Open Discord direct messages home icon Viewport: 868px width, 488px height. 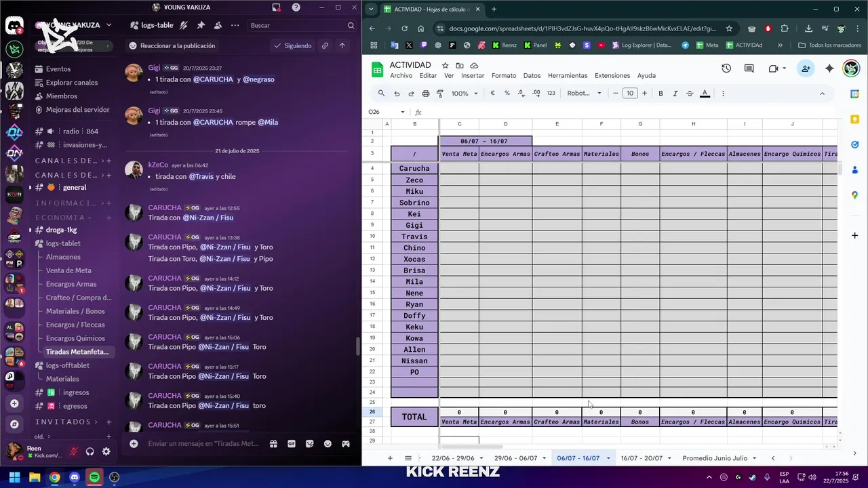[14, 26]
